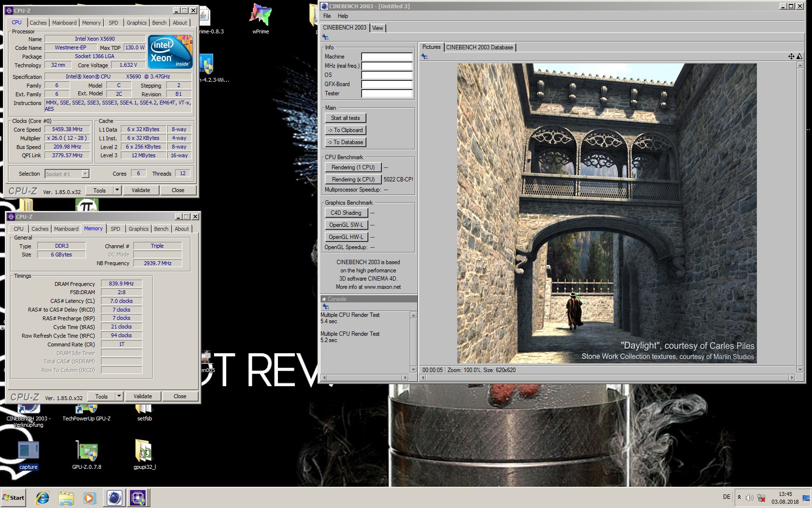The width and height of the screenshot is (812, 508).
Task: Open the Help menu in CINEBENCH
Action: tap(343, 16)
